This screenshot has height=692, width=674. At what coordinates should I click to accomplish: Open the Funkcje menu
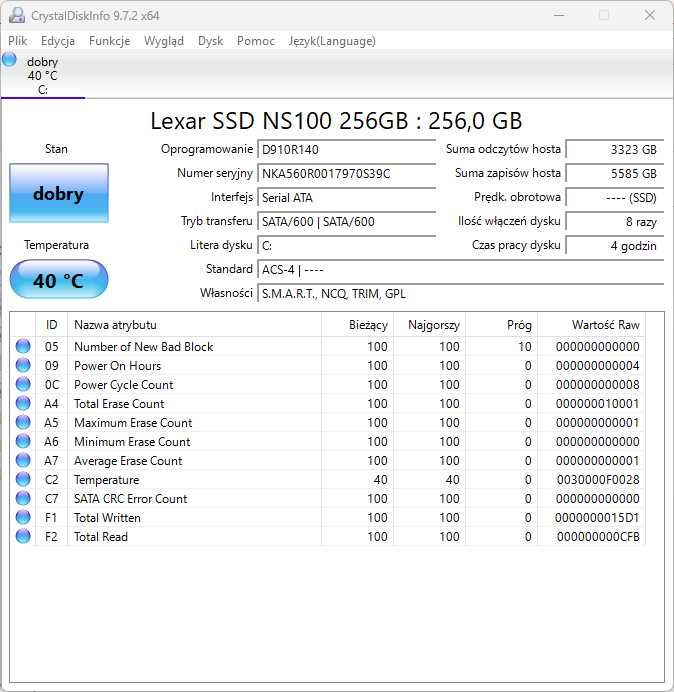109,41
